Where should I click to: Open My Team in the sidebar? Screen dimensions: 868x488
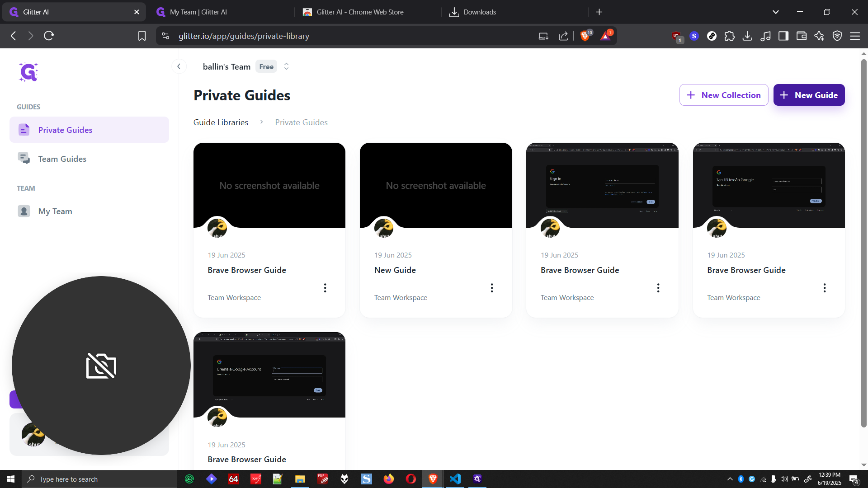[89, 211]
